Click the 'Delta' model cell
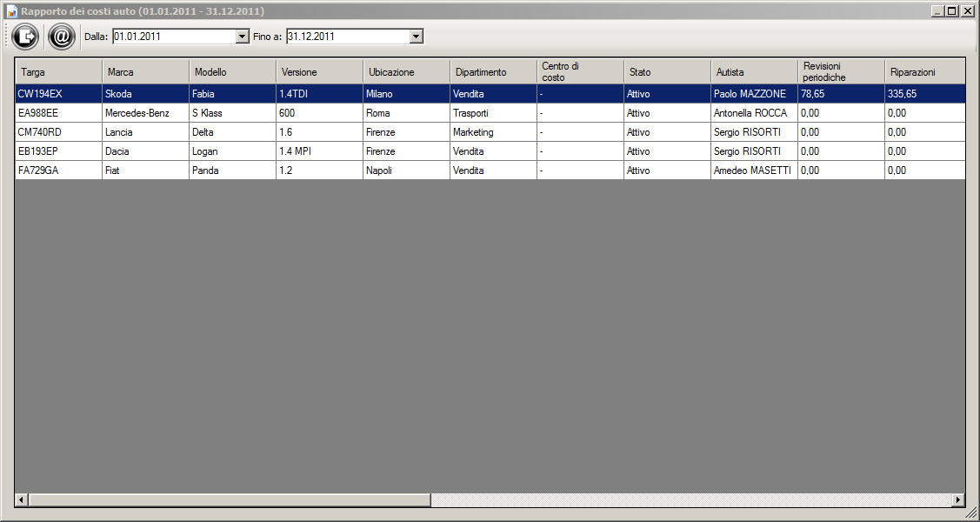This screenshot has height=522, width=980. pyautogui.click(x=232, y=132)
